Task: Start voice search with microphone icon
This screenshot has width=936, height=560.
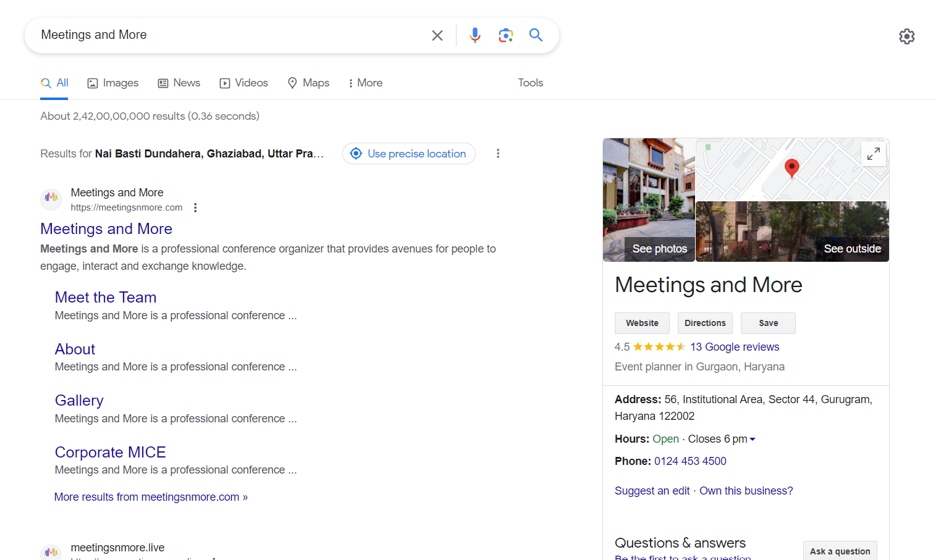Action: tap(474, 35)
